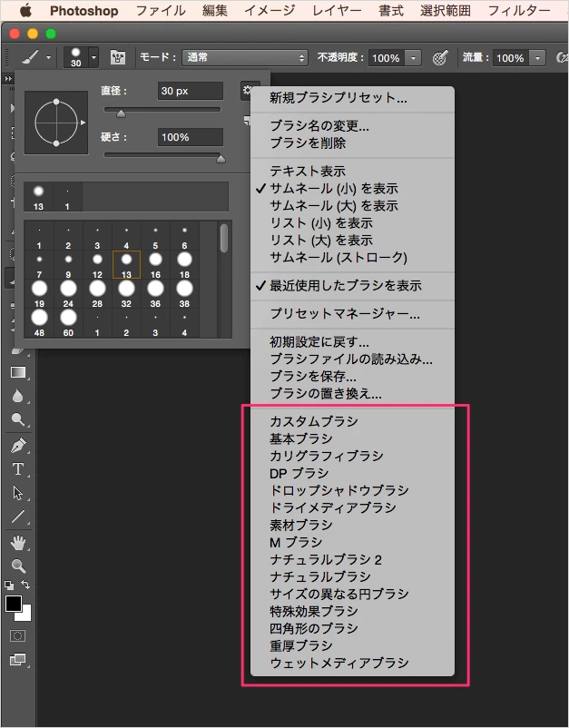Switch to リスト (大) を表示

(x=321, y=240)
